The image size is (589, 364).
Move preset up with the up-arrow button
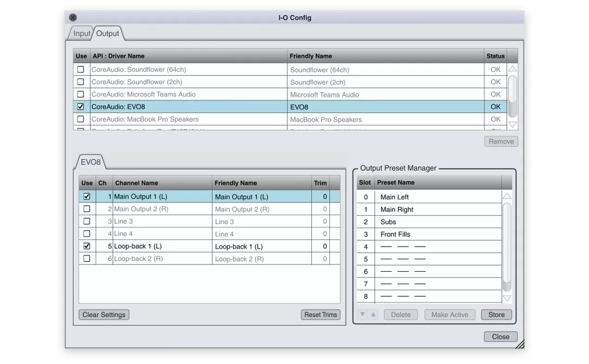(373, 314)
